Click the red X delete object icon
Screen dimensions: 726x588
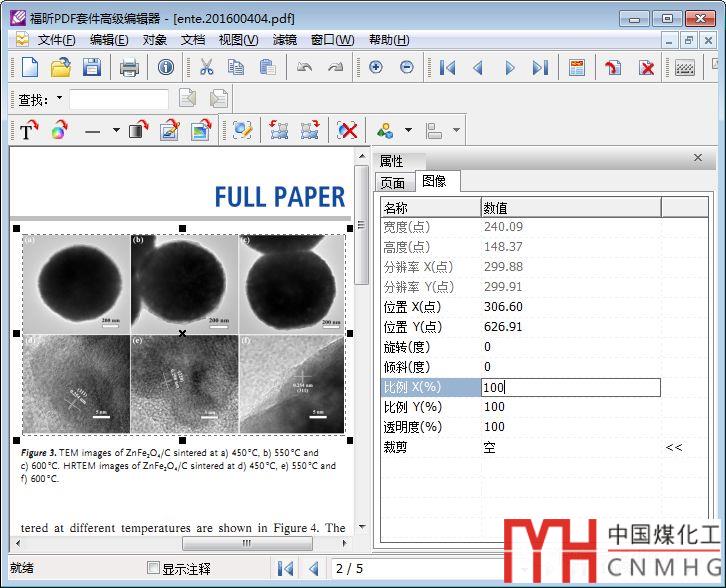tap(347, 131)
